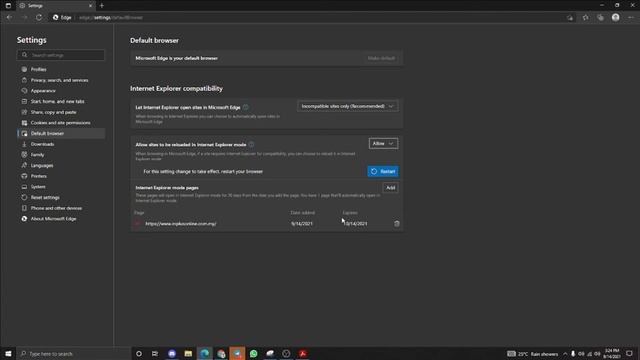Click the Reset settings icon
The image size is (640, 360).
[24, 197]
